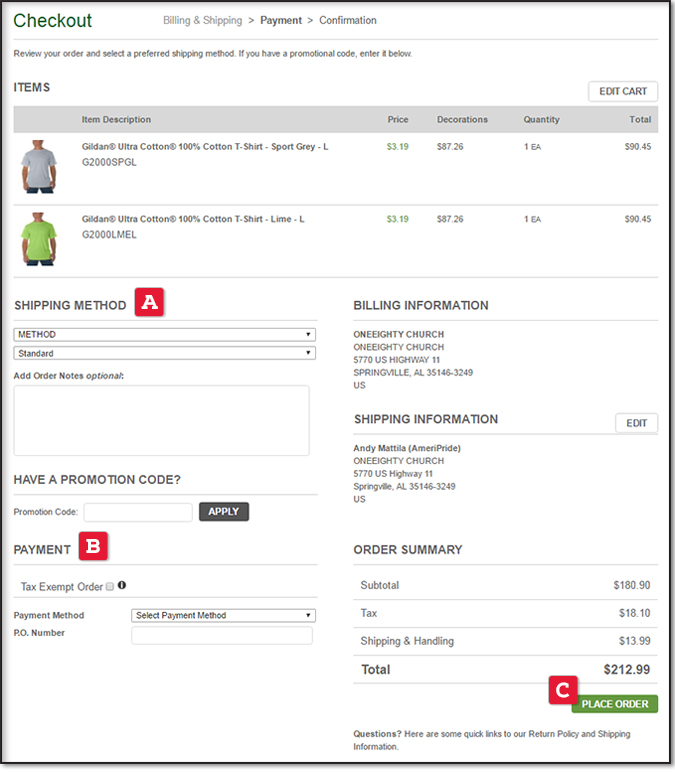Image resolution: width=675 pixels, height=772 pixels.
Task: Select the Payment breadcrumb step
Action: tap(281, 20)
